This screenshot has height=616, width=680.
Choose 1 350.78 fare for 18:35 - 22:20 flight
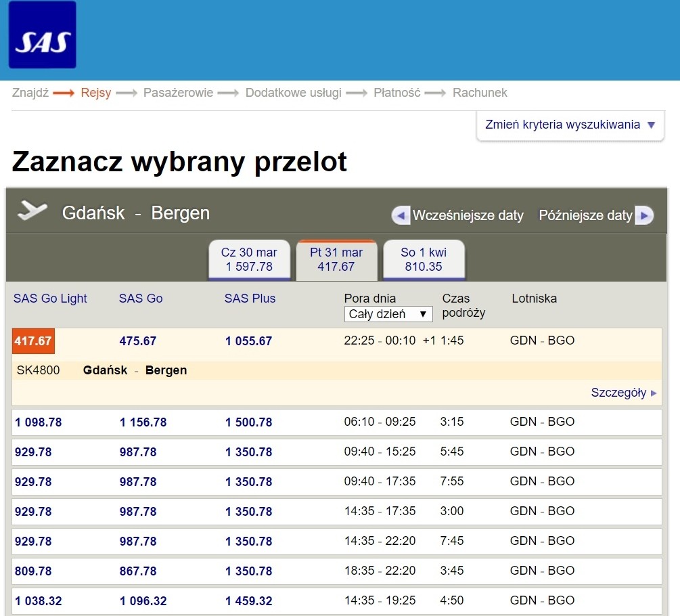click(248, 571)
